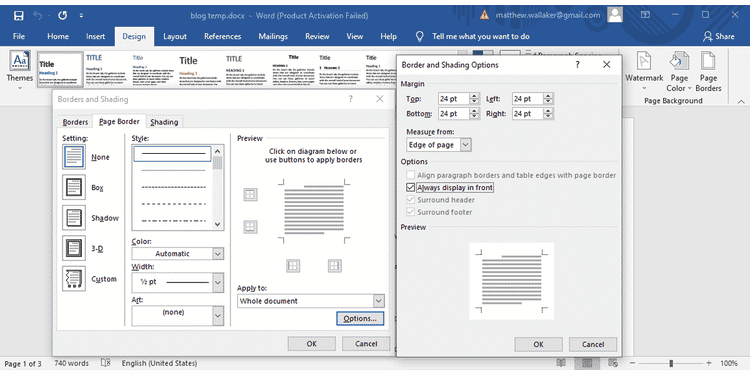The image size is (750, 375).
Task: Select the Shadow border setting icon
Action: [74, 218]
